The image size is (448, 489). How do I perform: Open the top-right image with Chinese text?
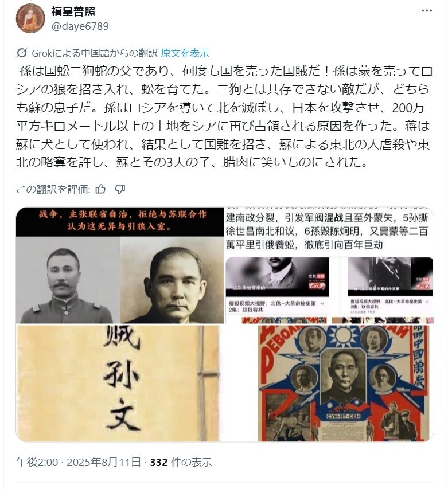tap(329, 265)
